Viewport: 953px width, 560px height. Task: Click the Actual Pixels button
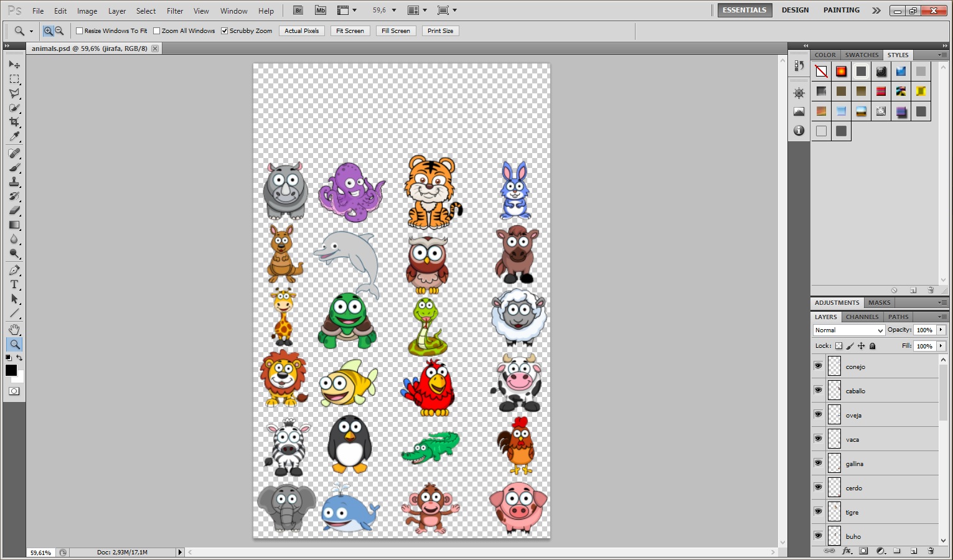(x=302, y=30)
